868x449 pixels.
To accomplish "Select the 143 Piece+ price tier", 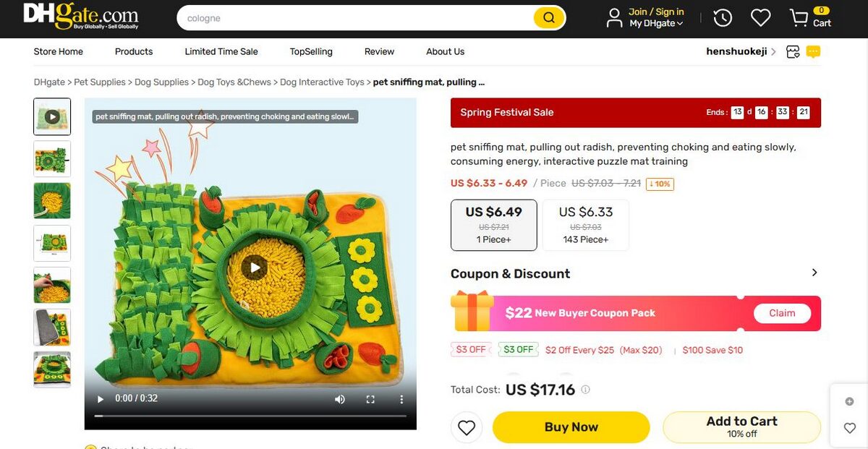I will click(586, 225).
